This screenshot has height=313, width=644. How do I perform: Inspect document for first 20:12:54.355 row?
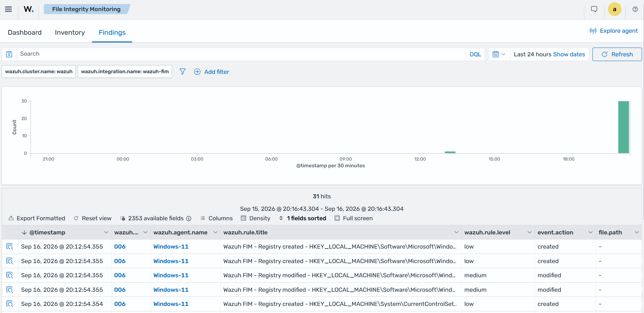coord(10,247)
